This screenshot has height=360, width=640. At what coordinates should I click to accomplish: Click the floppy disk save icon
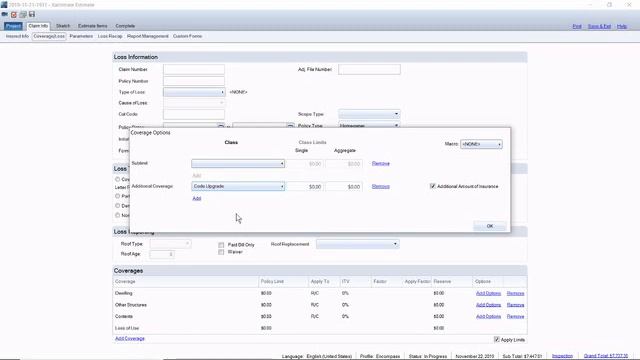point(32,15)
